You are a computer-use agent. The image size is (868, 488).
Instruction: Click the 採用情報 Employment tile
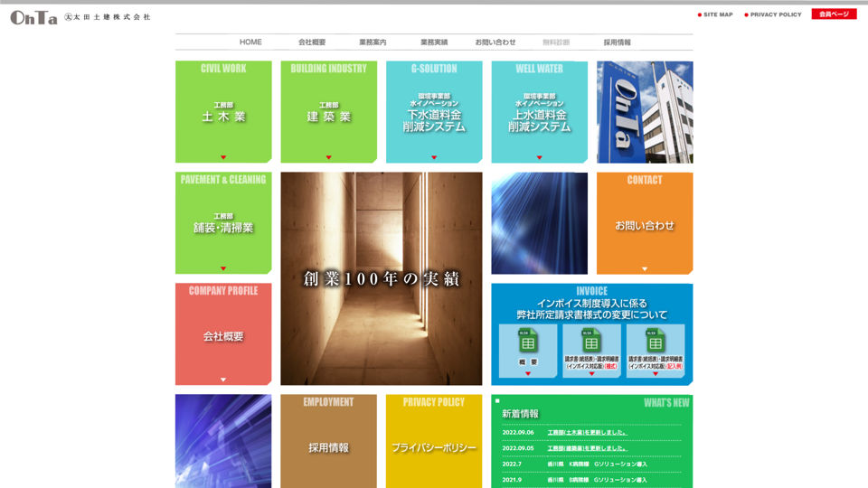point(328,446)
